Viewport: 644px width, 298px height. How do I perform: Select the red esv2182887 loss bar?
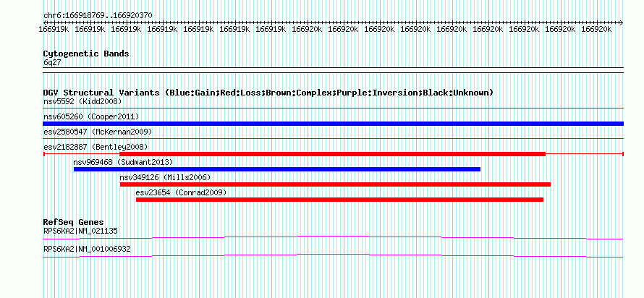(332, 154)
